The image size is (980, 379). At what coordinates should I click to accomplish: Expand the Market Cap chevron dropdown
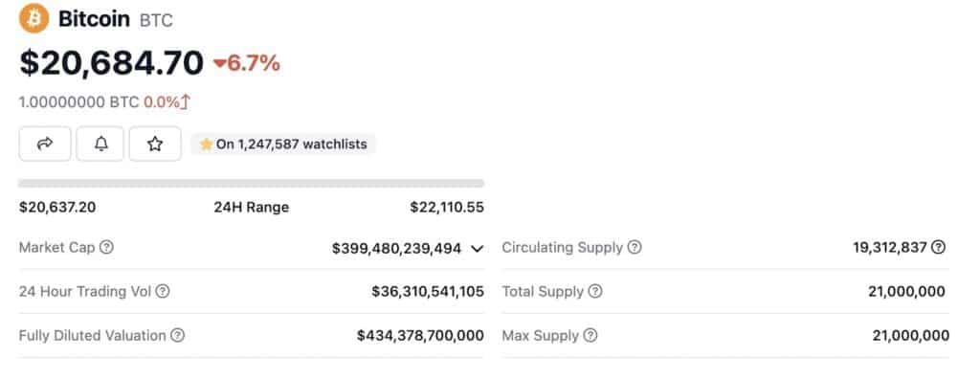[477, 249]
